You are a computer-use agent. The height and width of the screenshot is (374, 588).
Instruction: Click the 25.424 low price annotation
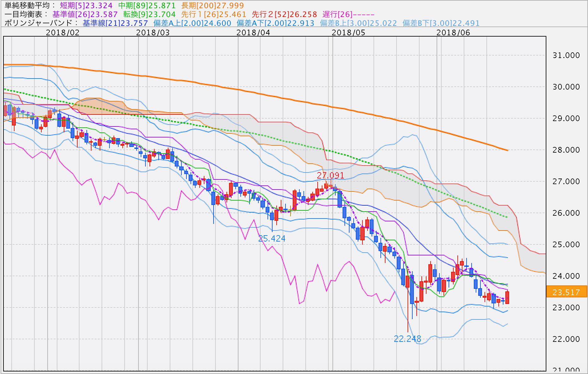[x=272, y=239]
